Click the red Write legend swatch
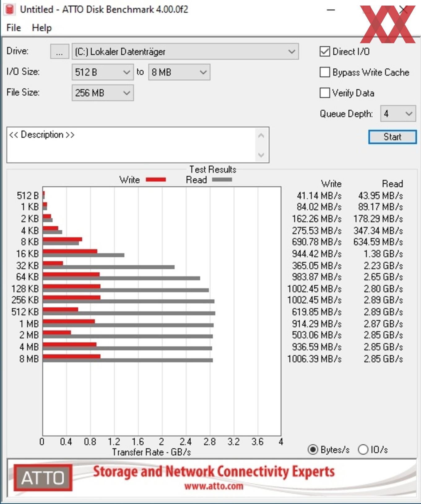The width and height of the screenshot is (421, 504). pyautogui.click(x=156, y=180)
